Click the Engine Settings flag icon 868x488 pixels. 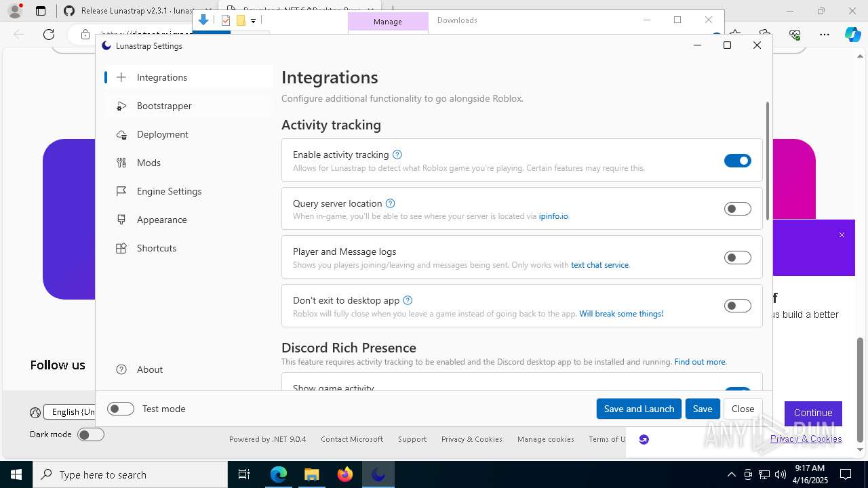click(x=121, y=191)
